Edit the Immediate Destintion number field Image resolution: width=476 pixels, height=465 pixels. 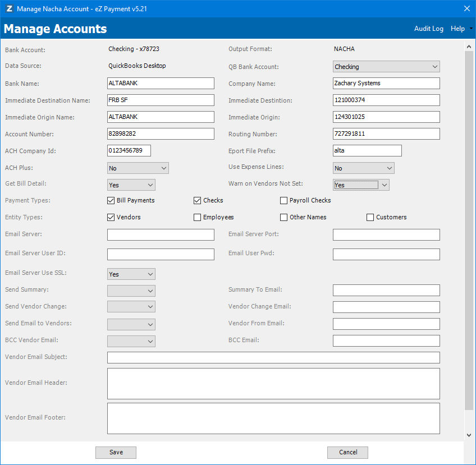click(x=386, y=100)
